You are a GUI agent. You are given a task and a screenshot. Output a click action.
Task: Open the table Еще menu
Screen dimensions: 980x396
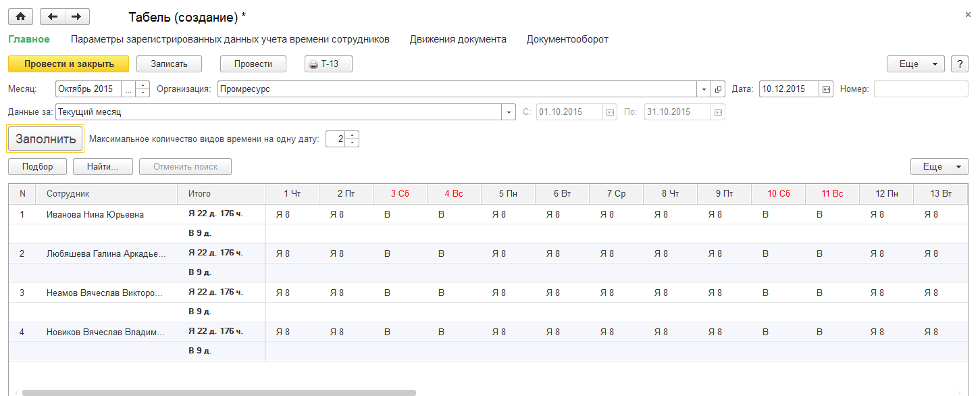939,166
